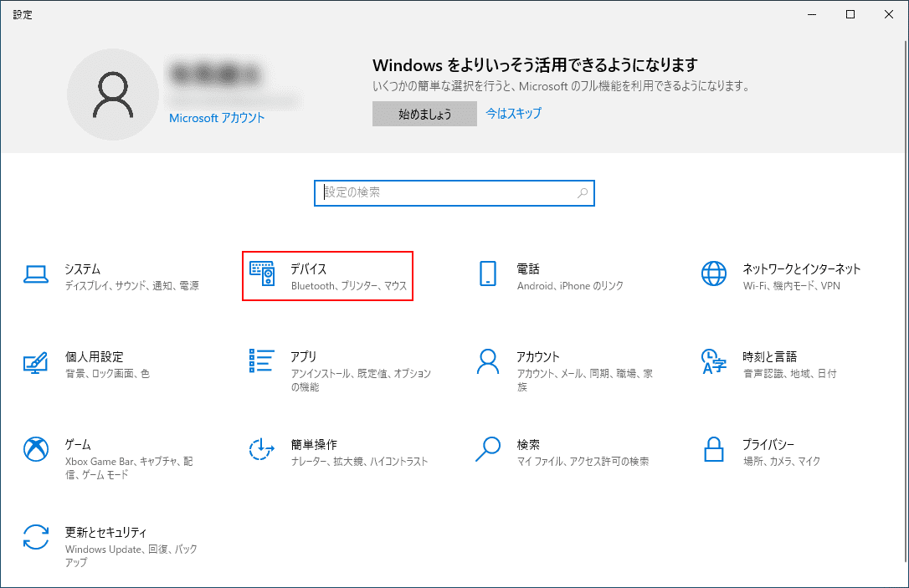Image resolution: width=909 pixels, height=588 pixels.
Task: Click "アンインストール、既定値、オプションの機能" description
Action: (361, 380)
